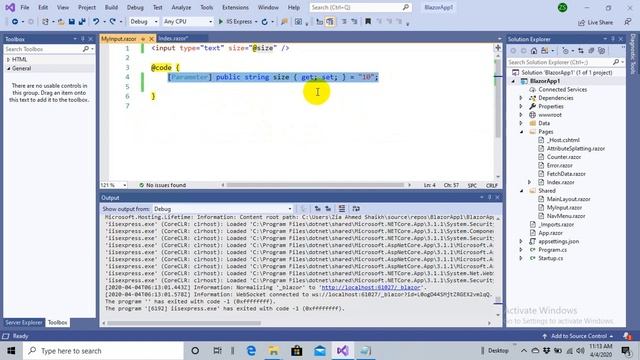Click Solution Explorer Collapse All icon
This screenshot has height=360, width=640.
click(x=591, y=51)
